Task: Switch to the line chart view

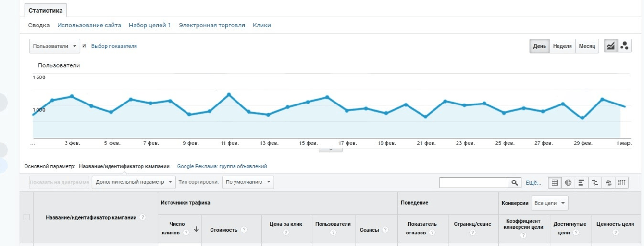Action: click(x=611, y=46)
